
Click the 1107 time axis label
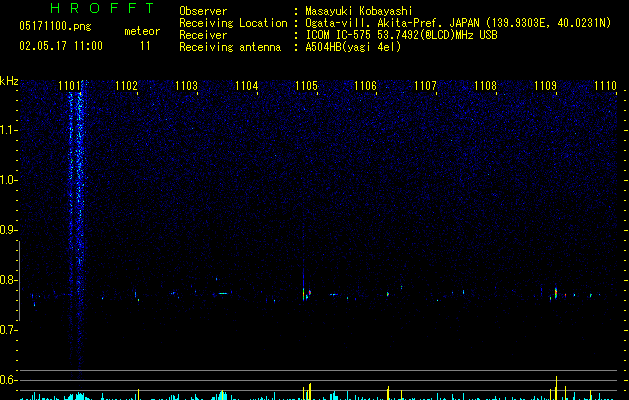(425, 85)
